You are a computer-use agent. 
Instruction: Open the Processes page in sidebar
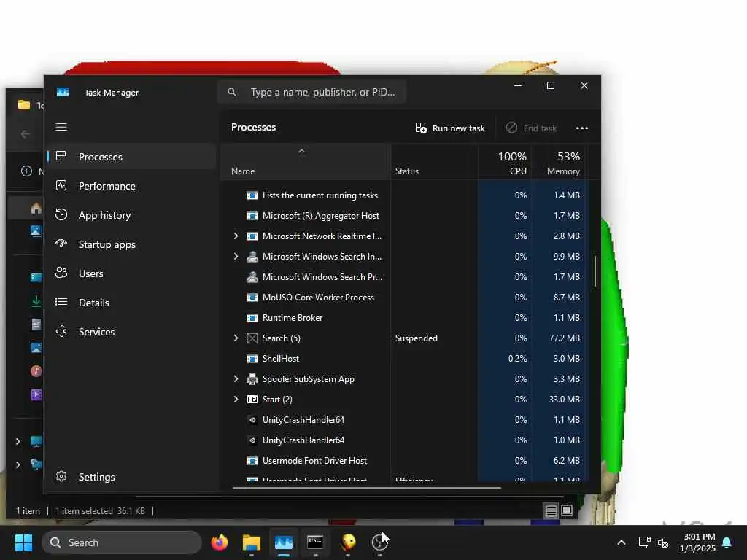[131, 156]
